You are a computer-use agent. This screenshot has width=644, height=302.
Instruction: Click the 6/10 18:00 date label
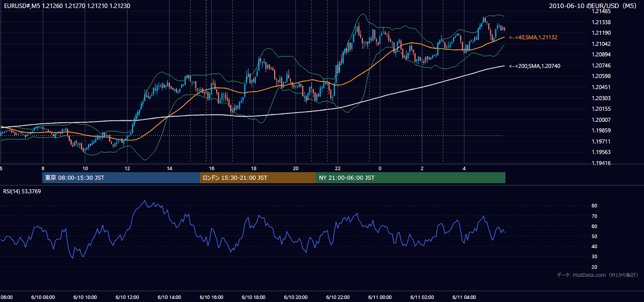pyautogui.click(x=254, y=297)
